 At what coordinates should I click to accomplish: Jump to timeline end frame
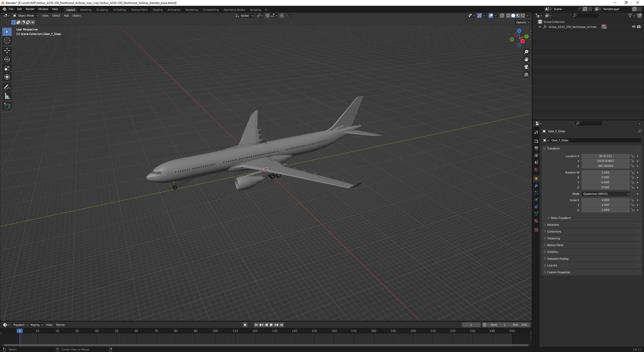click(281, 325)
